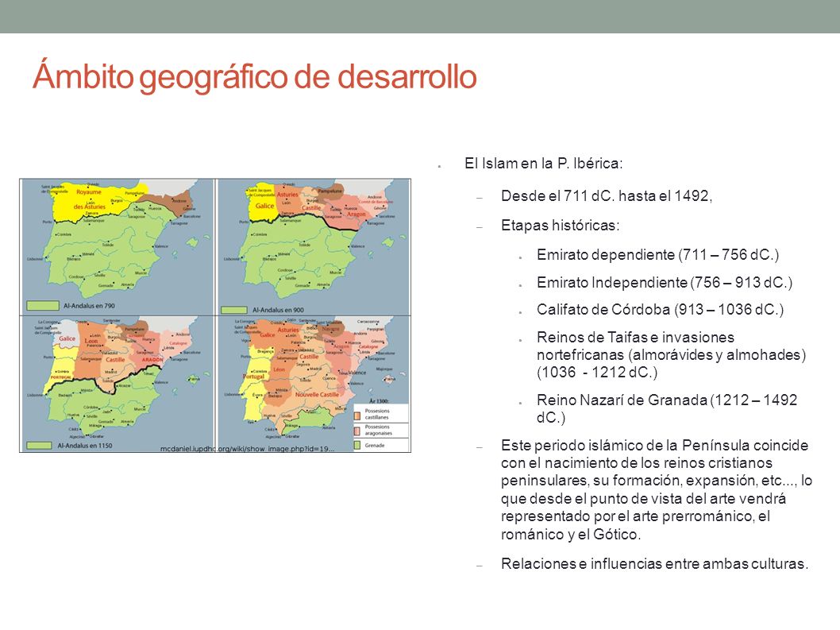The image size is (840, 630).
Task: Click the "Al-Andalus en 1150" legend caption
Action: pos(85,446)
